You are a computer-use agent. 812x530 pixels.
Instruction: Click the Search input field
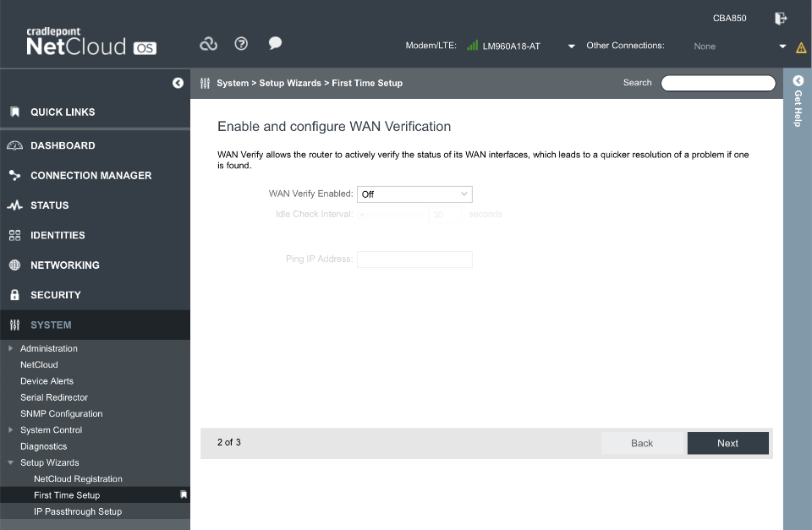[718, 83]
